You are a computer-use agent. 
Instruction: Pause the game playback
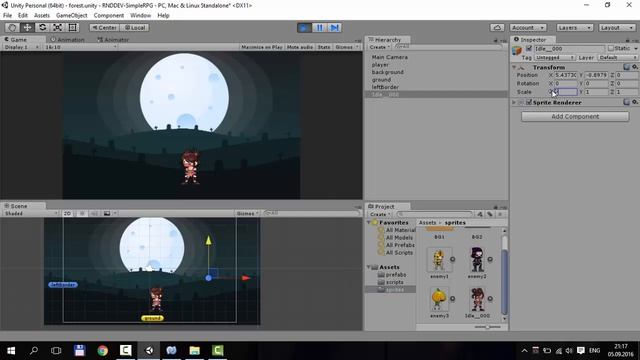[x=319, y=27]
